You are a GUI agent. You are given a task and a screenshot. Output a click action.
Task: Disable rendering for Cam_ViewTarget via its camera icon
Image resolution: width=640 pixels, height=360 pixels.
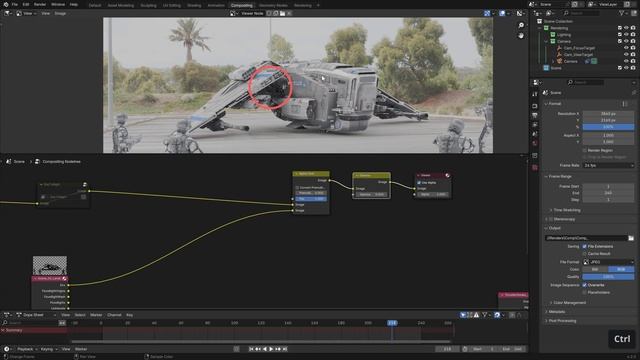tap(633, 55)
